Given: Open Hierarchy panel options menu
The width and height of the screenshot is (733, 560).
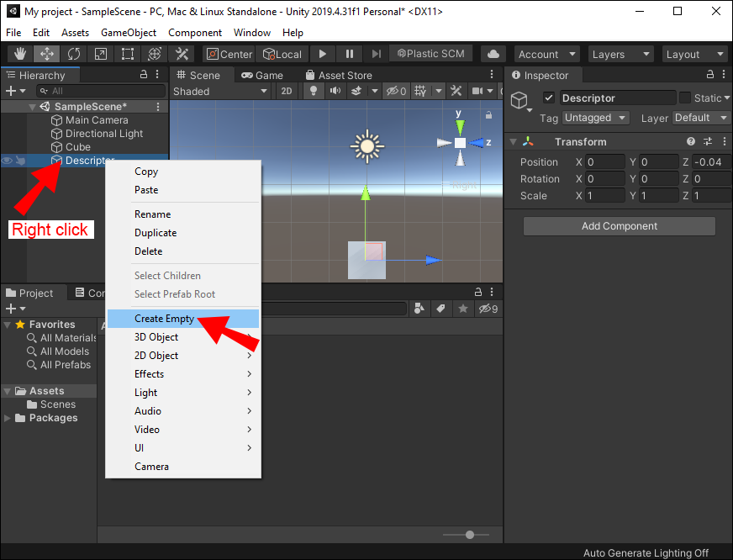Looking at the screenshot, I should point(157,74).
